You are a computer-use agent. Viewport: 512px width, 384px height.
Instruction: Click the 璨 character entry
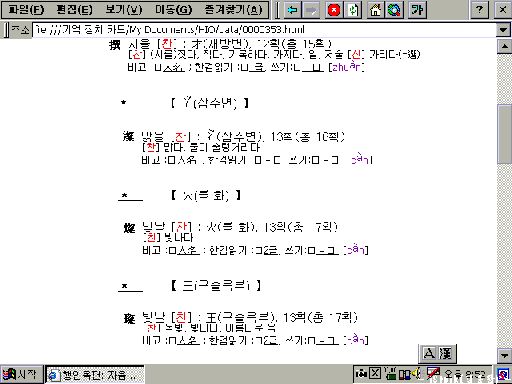[x=129, y=319]
